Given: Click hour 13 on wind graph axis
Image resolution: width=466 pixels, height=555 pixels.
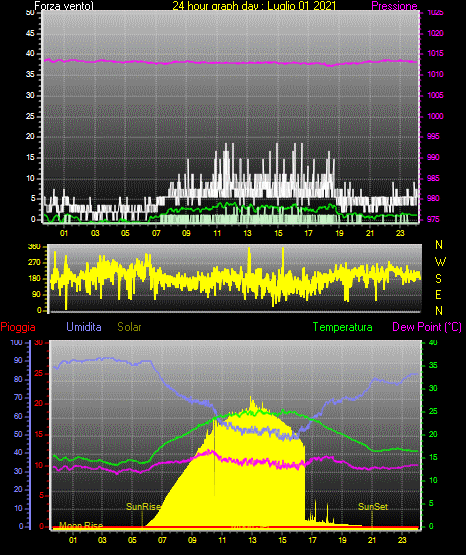Looking at the screenshot, I should click(247, 233).
